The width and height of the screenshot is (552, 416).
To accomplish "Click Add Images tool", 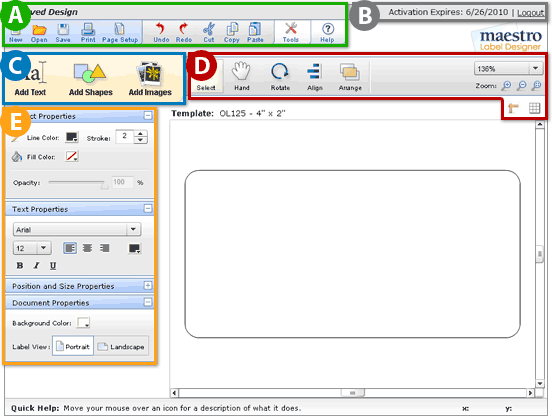I will pos(150,79).
